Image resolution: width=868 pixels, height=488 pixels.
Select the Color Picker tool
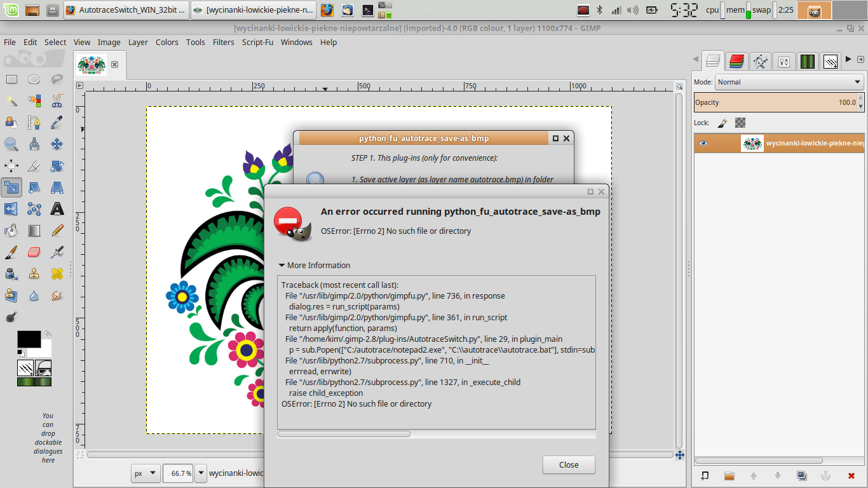(57, 123)
